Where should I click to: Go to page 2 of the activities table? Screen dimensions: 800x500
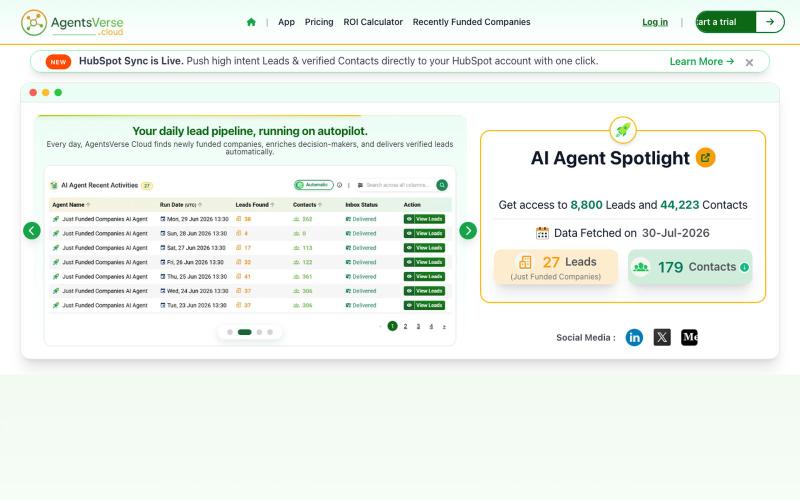(x=406, y=327)
